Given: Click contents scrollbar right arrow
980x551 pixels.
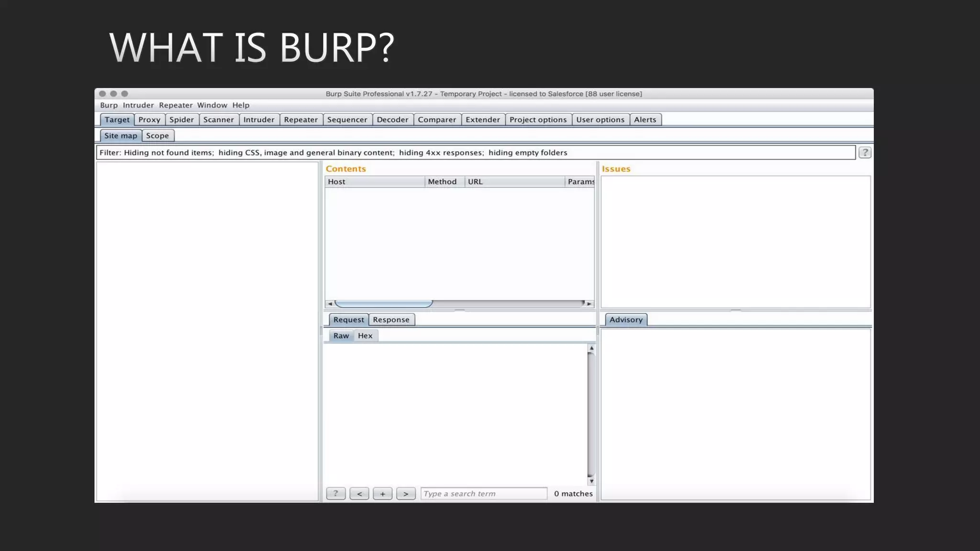Looking at the screenshot, I should point(590,304).
